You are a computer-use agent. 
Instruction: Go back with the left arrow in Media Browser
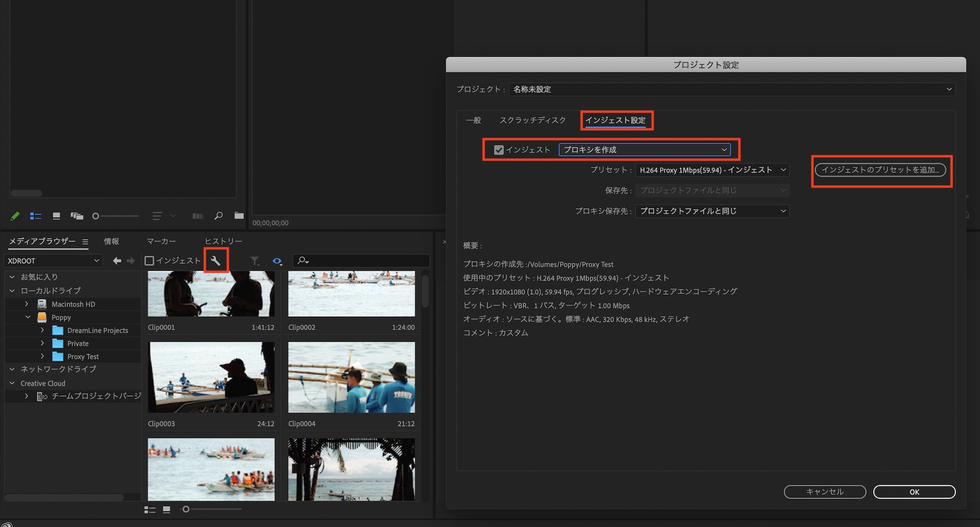coord(117,261)
